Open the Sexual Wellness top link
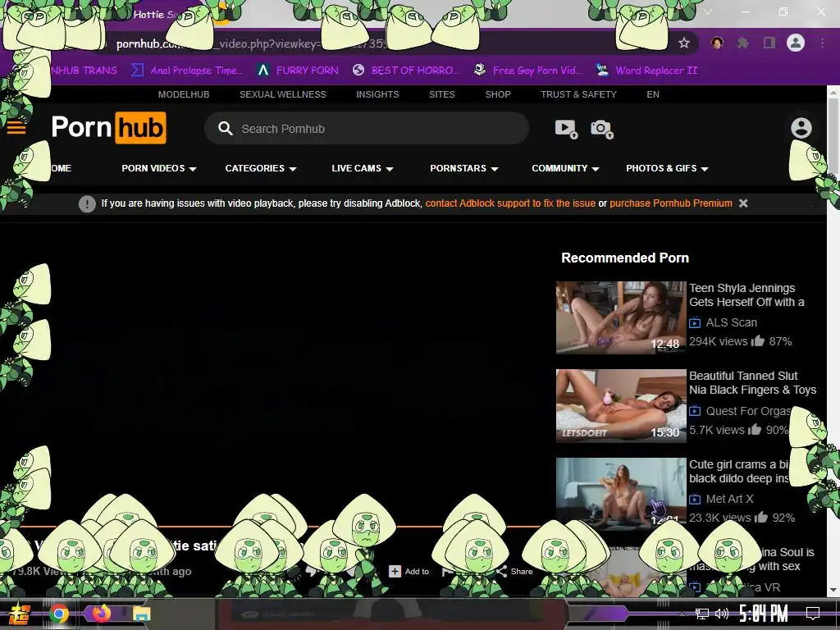Screen dimensions: 840x630 [283, 94]
